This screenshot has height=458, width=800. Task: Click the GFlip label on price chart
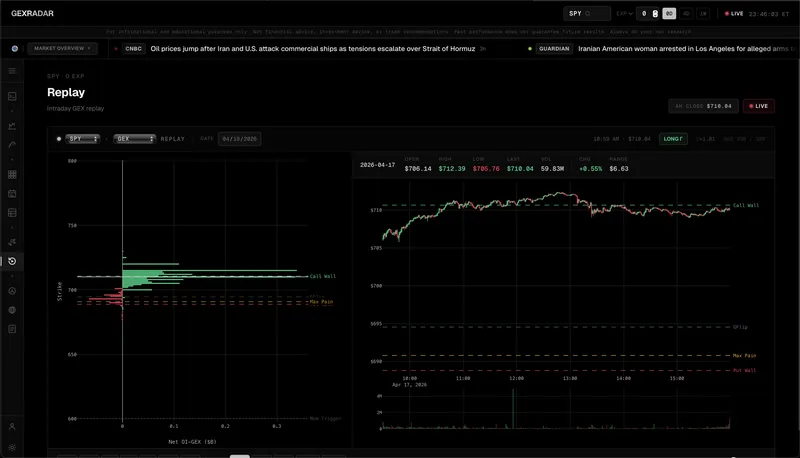point(740,327)
